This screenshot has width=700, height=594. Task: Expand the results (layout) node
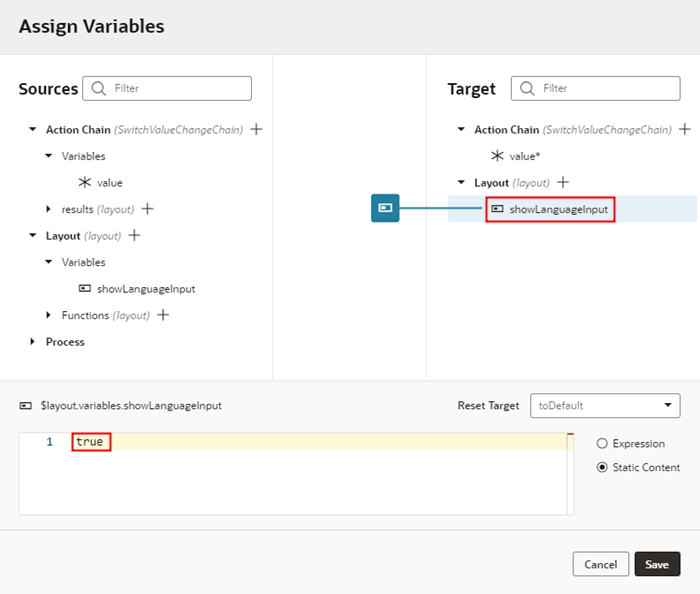[49, 209]
